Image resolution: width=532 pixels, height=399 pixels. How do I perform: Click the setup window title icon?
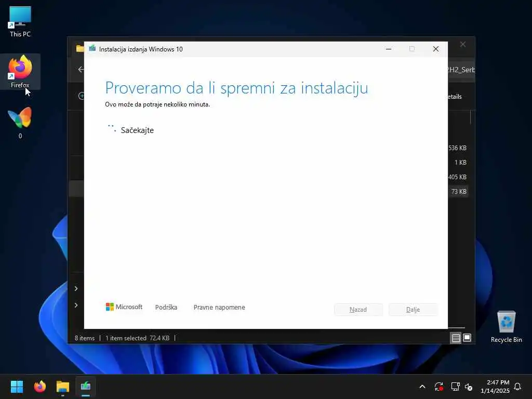(92, 49)
